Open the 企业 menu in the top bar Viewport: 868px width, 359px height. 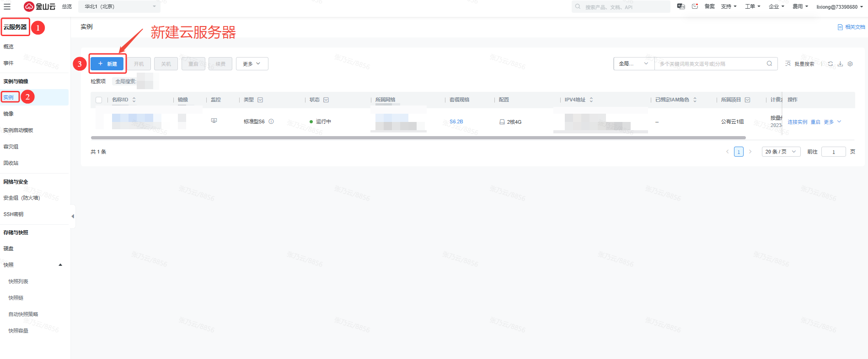coord(777,6)
